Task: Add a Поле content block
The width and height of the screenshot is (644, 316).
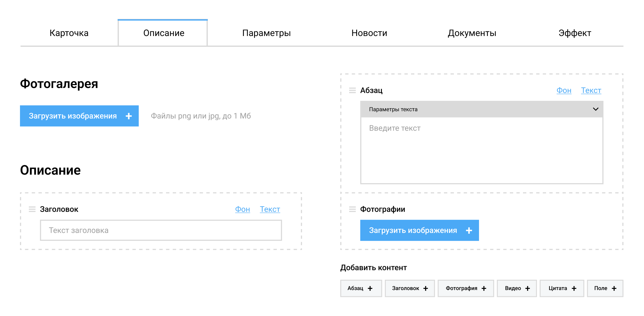Action: (605, 288)
